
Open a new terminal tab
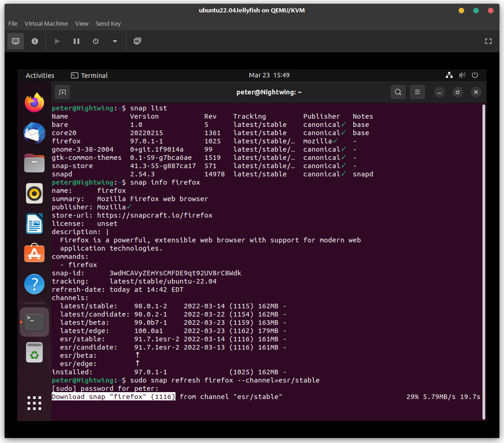(x=62, y=92)
